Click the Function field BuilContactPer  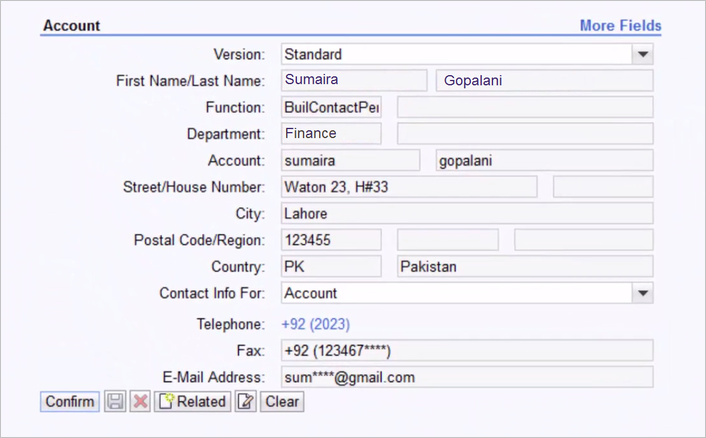tap(331, 107)
